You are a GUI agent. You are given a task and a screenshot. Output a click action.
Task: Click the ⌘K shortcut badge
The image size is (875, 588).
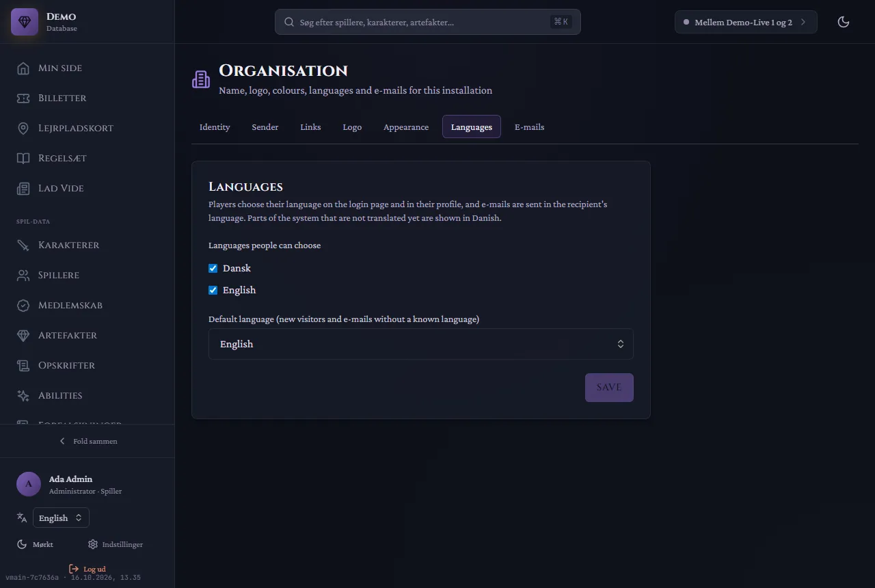click(x=561, y=22)
